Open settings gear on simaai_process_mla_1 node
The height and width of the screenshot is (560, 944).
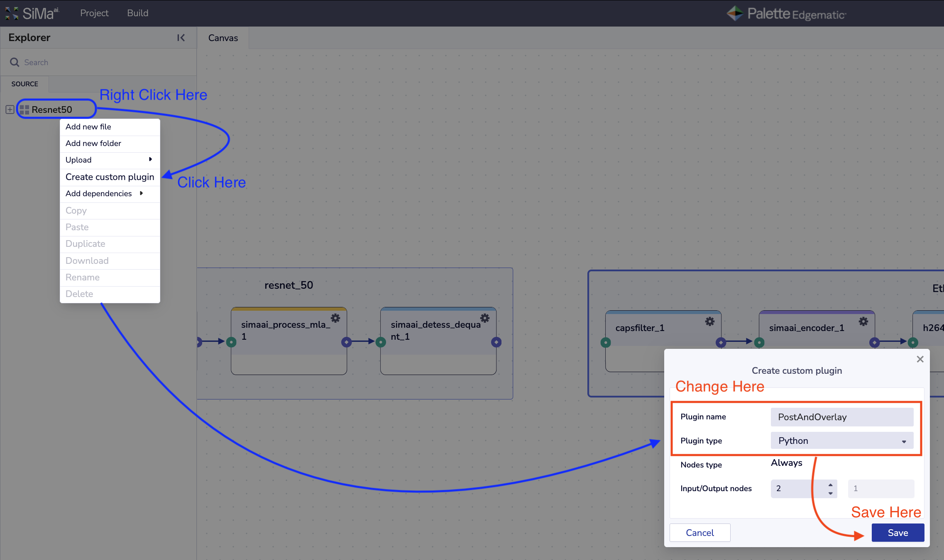[x=335, y=318]
